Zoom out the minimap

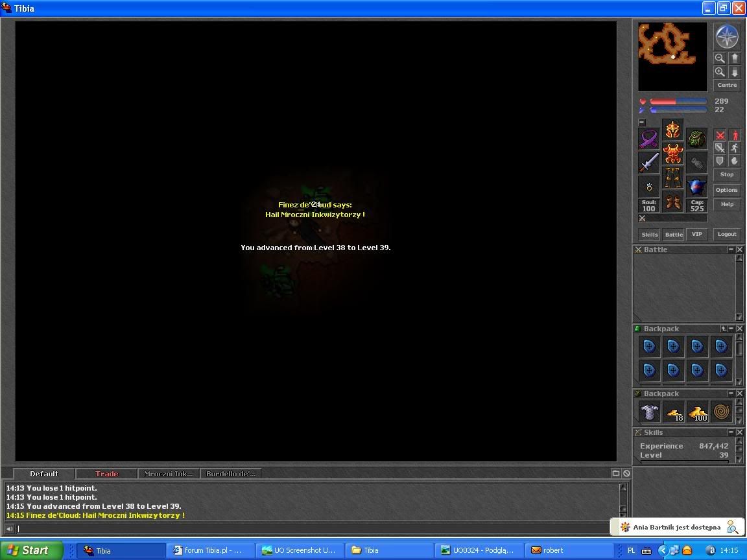(x=720, y=58)
